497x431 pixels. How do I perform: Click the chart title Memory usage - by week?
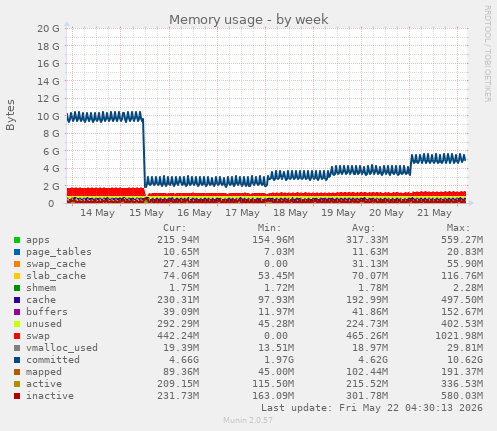[x=249, y=20]
